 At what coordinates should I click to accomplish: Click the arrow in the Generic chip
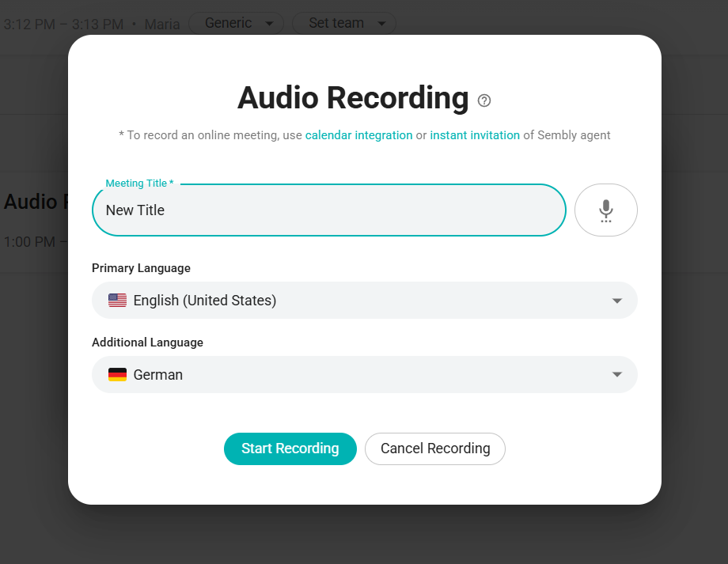pos(269,24)
